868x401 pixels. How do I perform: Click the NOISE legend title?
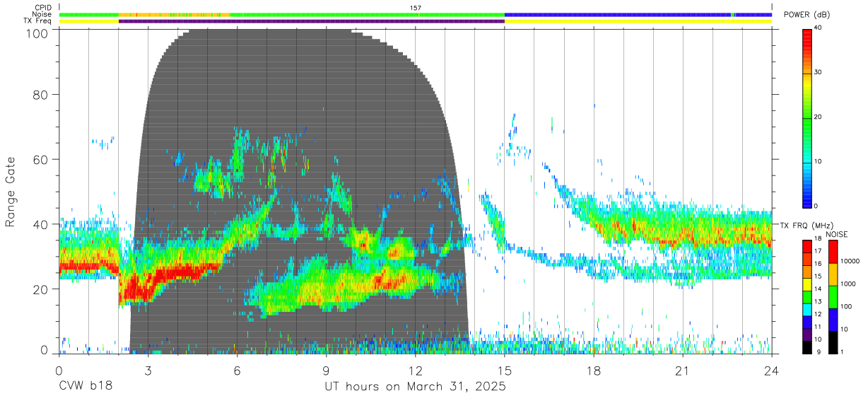[835, 234]
